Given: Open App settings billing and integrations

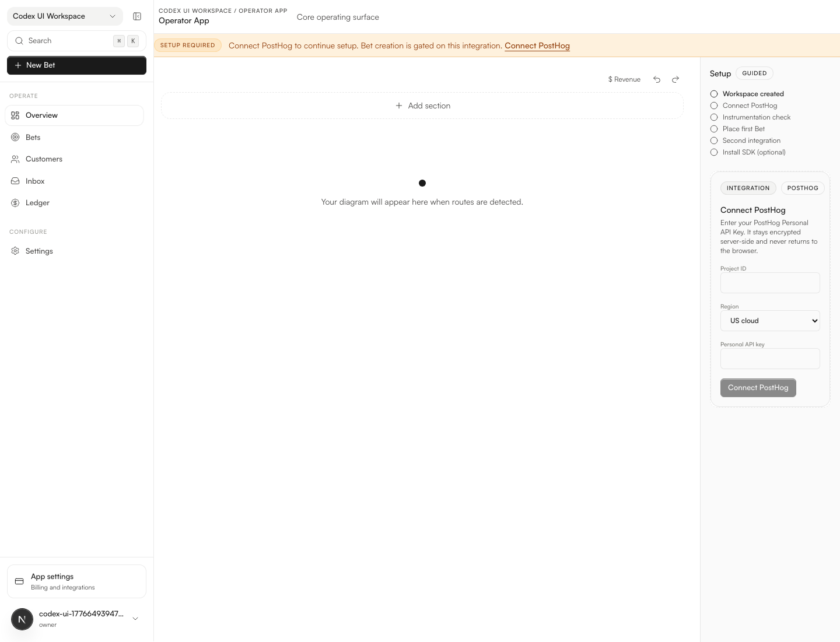Looking at the screenshot, I should click(x=76, y=581).
